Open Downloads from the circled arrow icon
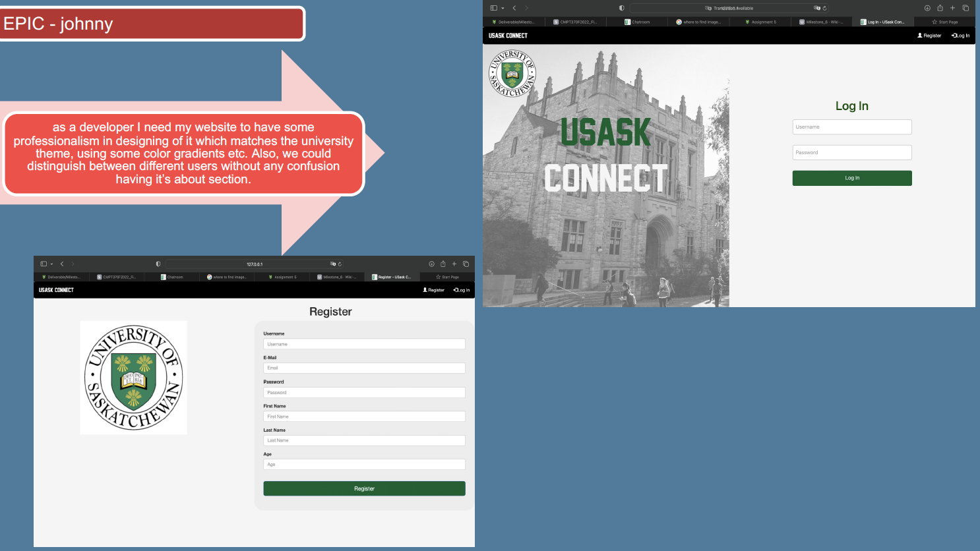This screenshot has height=551, width=980. coord(929,7)
